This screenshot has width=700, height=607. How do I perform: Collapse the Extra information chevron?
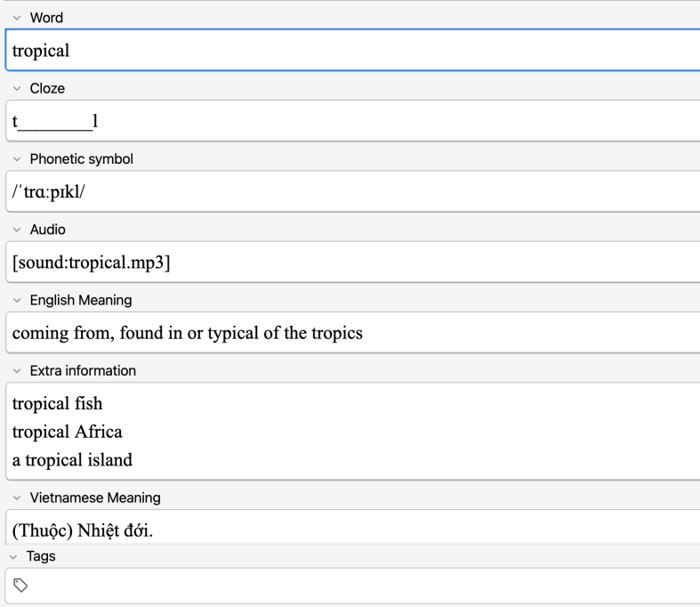[16, 370]
